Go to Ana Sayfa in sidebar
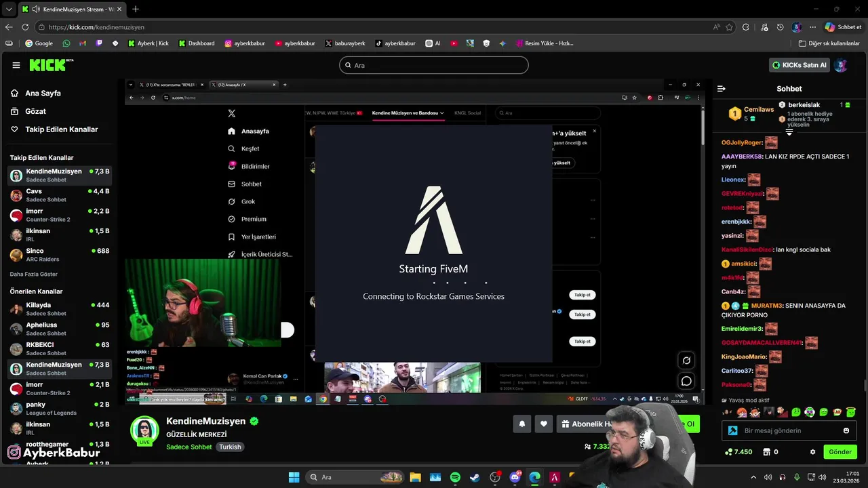This screenshot has height=488, width=868. tap(43, 93)
